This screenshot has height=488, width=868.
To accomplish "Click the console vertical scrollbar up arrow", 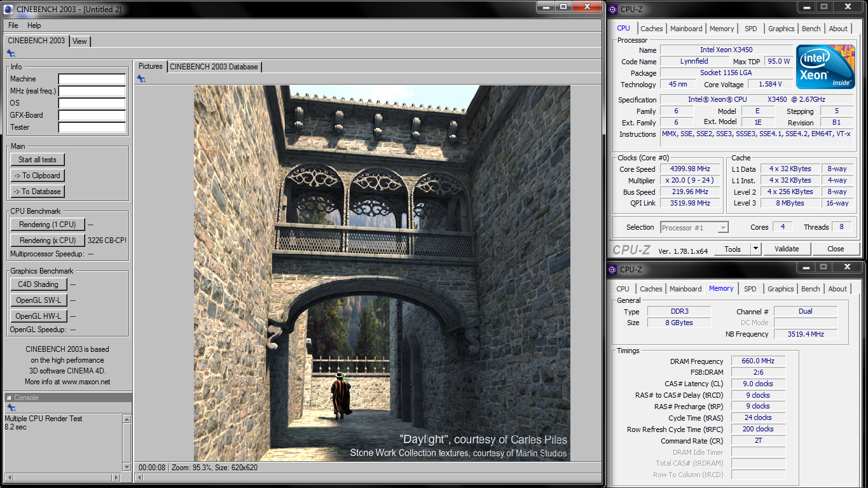I will click(x=127, y=420).
